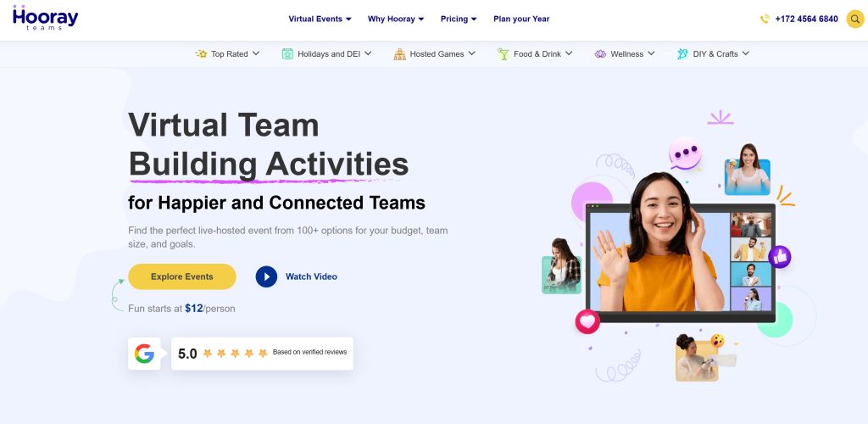Click the Wellness lotus icon

point(601,53)
